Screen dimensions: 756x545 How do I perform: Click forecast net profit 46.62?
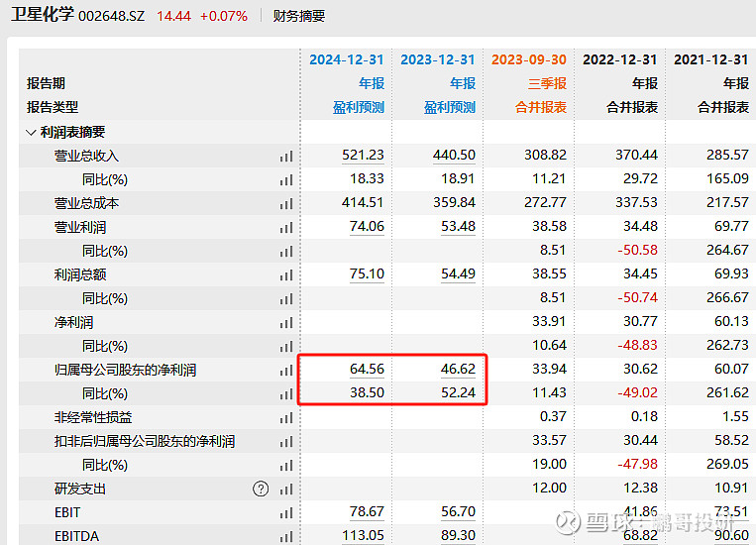pos(458,370)
